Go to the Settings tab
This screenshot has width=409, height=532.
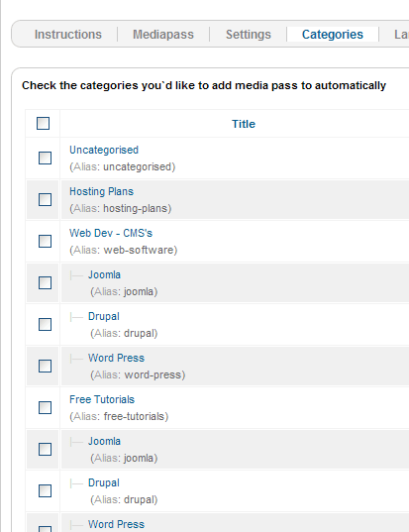click(x=249, y=35)
